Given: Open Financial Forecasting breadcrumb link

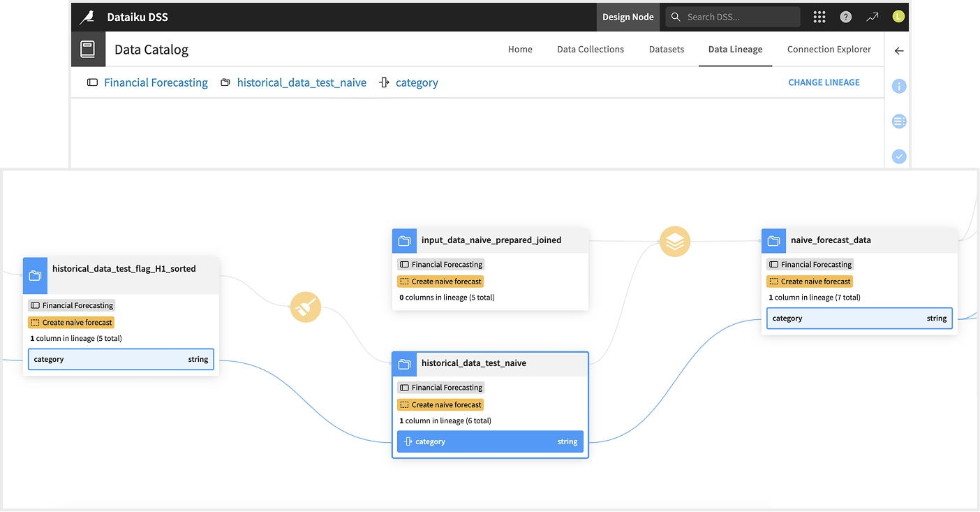Looking at the screenshot, I should 156,82.
